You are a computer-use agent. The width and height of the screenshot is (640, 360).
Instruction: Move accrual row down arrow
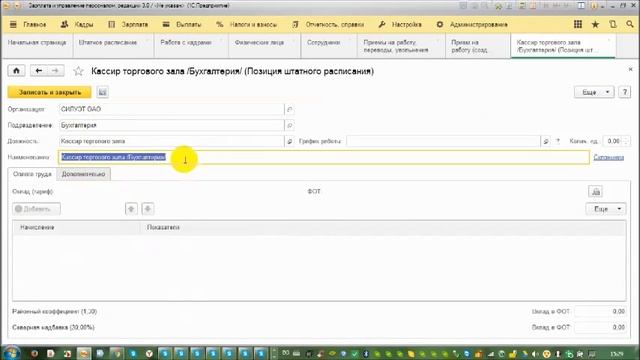coord(148,209)
